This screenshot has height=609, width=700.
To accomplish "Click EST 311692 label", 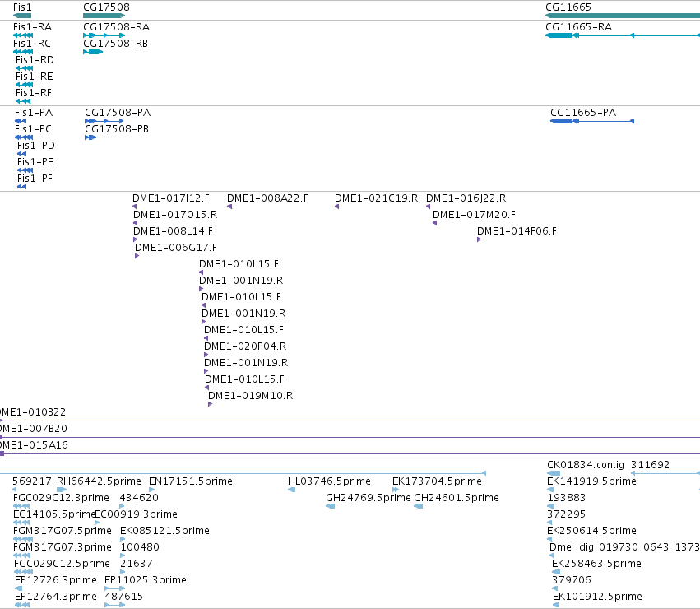I will (x=650, y=466).
